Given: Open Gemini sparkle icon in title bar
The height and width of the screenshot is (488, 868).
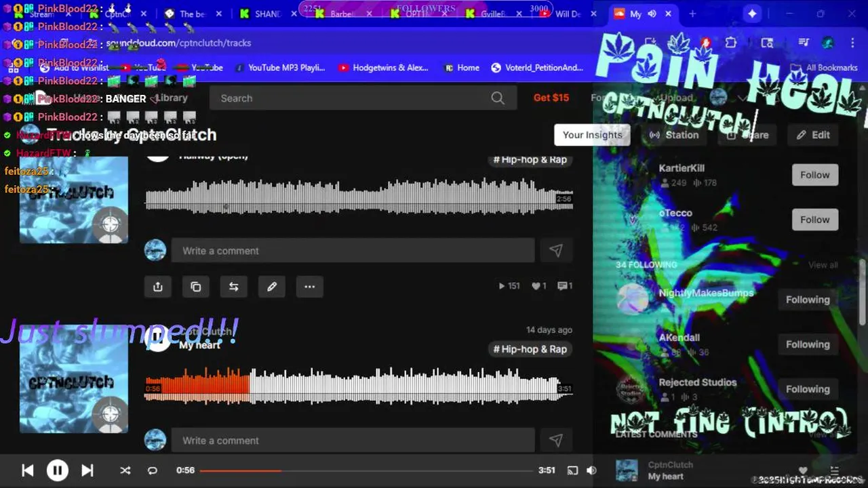Looking at the screenshot, I should point(752,14).
